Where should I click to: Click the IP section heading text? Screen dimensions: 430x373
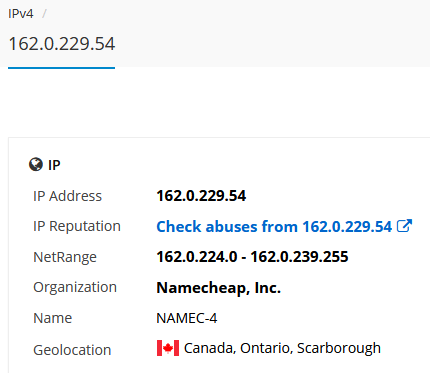[54, 165]
